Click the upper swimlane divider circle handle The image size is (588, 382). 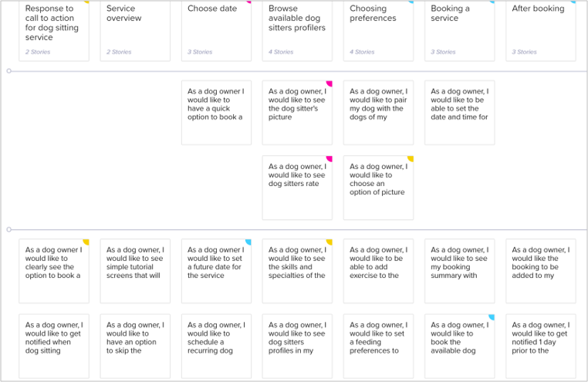pyautogui.click(x=8, y=71)
